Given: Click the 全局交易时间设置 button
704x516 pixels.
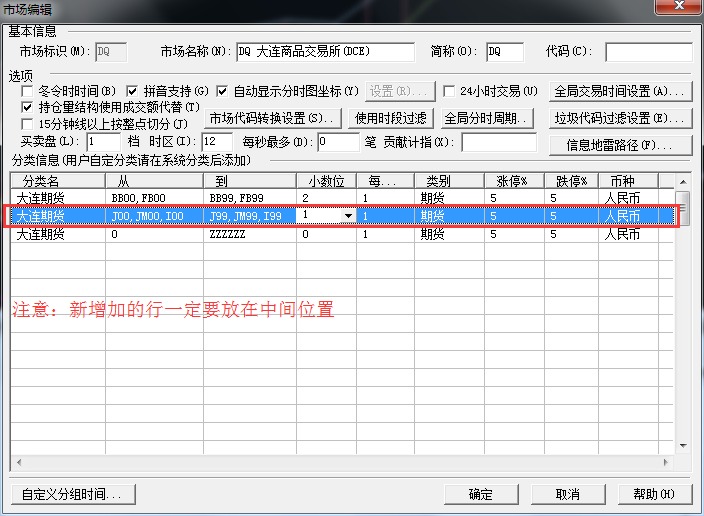Looking at the screenshot, I should coord(620,92).
